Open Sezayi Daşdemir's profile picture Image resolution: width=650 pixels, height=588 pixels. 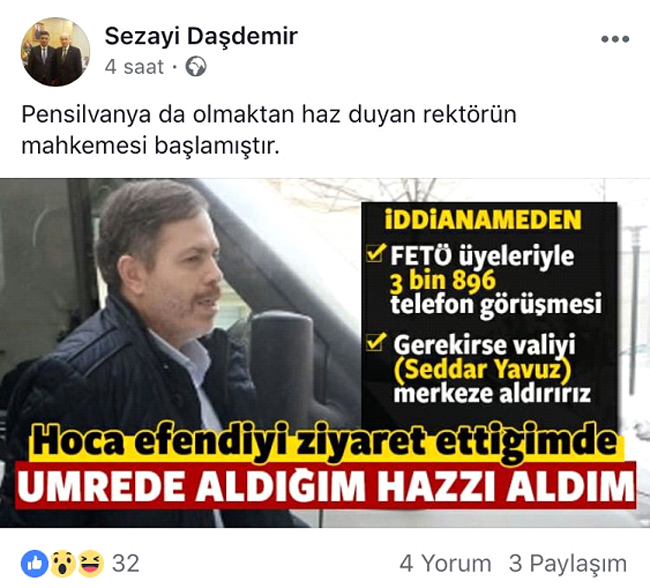55,52
